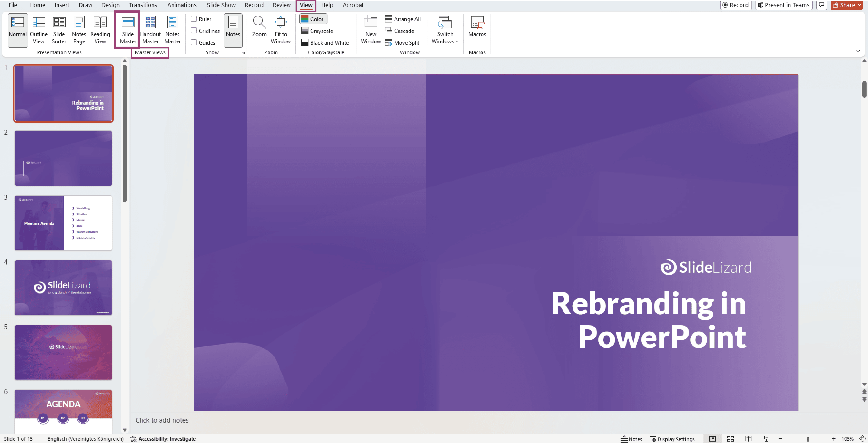Open Notes Master view
The image size is (868, 443).
(172, 30)
